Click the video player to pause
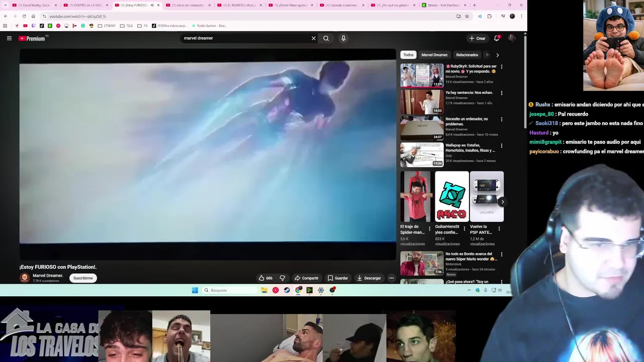Screen dimensions: 644x362 (208, 154)
